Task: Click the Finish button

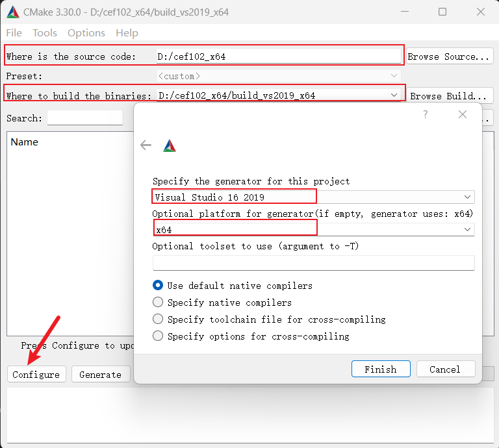Action: tap(381, 369)
